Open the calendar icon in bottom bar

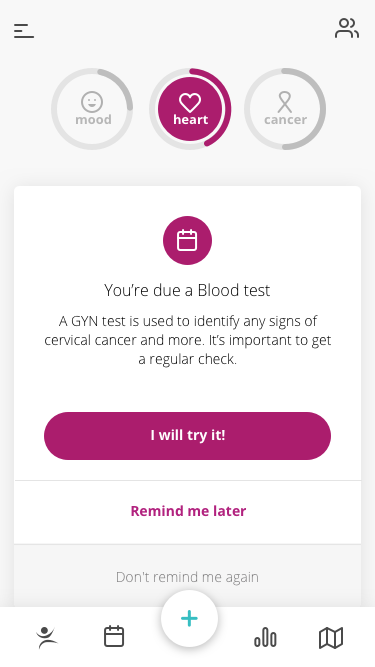(x=114, y=636)
